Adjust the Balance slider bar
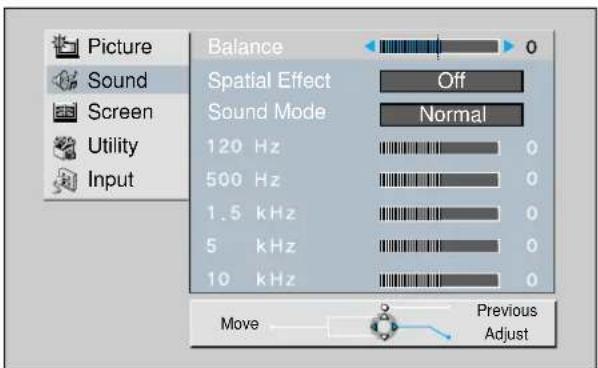 (439, 47)
